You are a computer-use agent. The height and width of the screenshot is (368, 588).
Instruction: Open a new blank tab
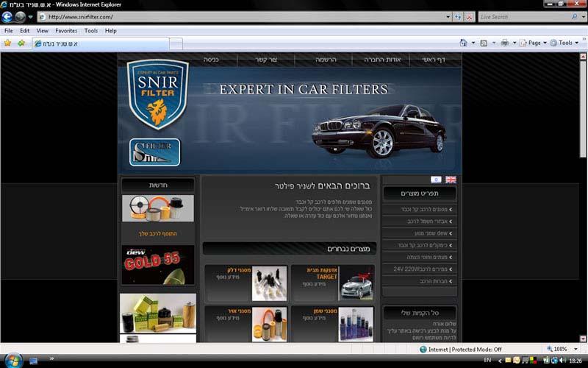(x=176, y=44)
